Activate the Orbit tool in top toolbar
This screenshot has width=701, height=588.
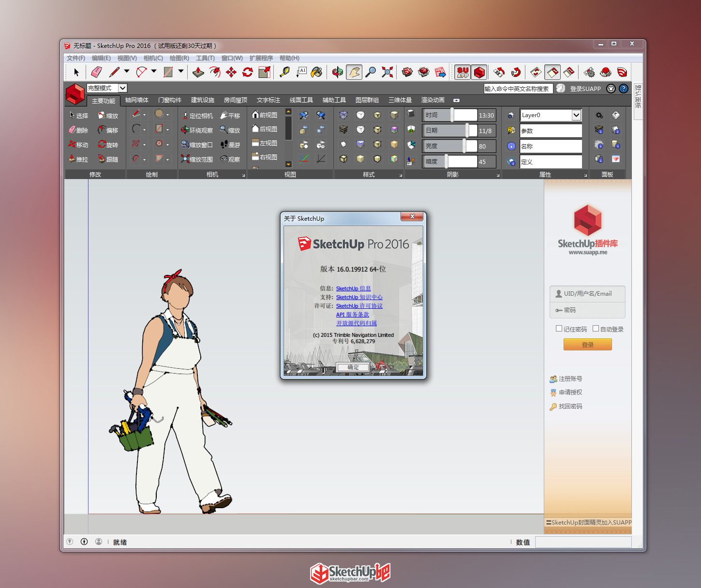pyautogui.click(x=338, y=72)
